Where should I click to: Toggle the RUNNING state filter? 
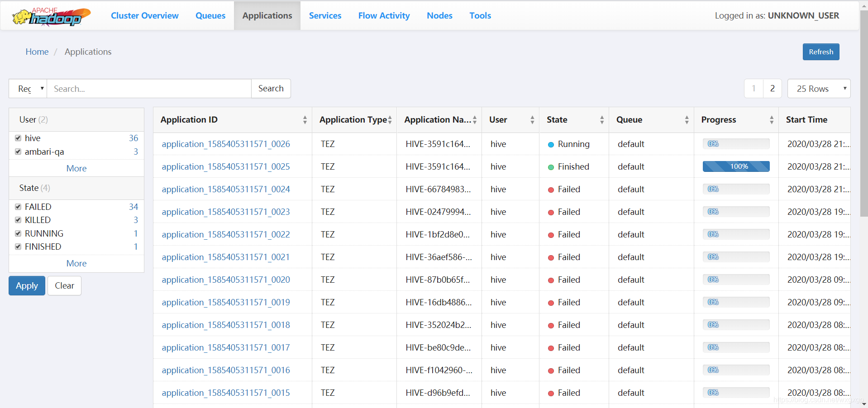tap(18, 233)
